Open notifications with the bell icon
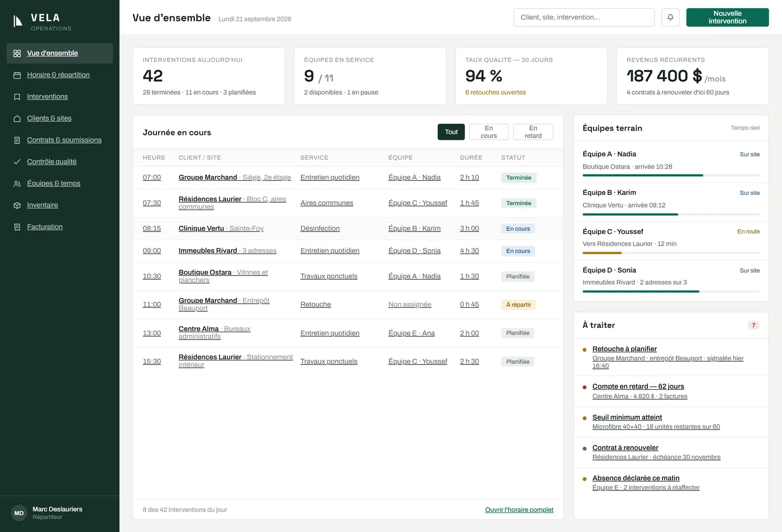This screenshot has width=782, height=532. click(x=671, y=17)
